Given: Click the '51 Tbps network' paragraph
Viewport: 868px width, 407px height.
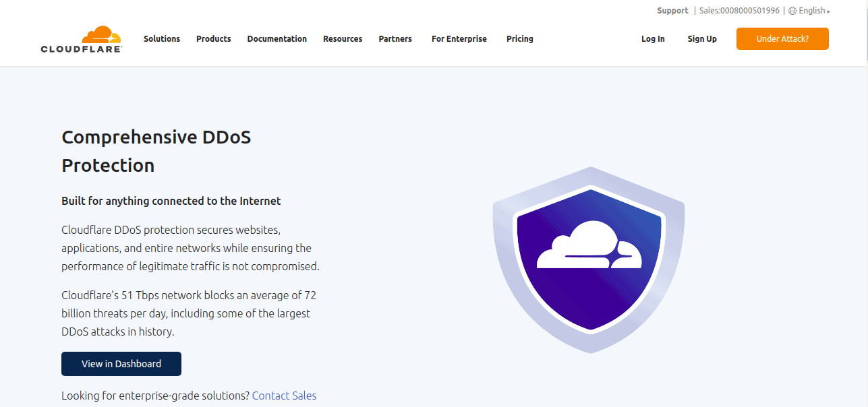Looking at the screenshot, I should pyautogui.click(x=189, y=313).
